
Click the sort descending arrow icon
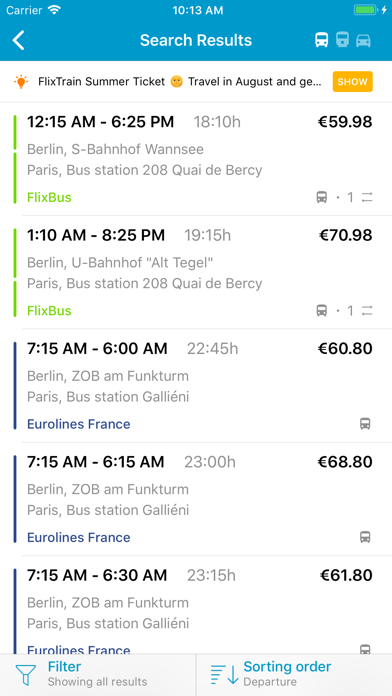click(x=225, y=675)
